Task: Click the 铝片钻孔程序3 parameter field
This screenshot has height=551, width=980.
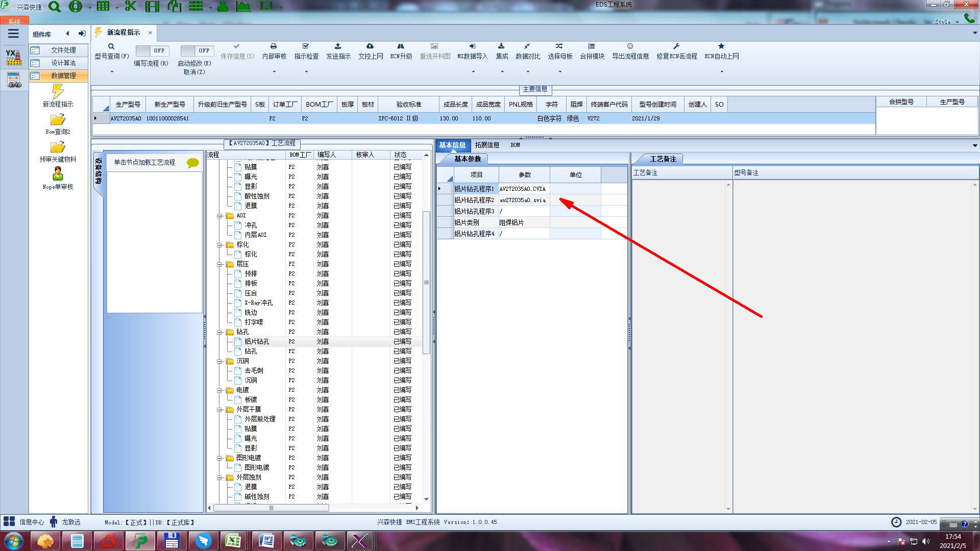Action: 524,211
